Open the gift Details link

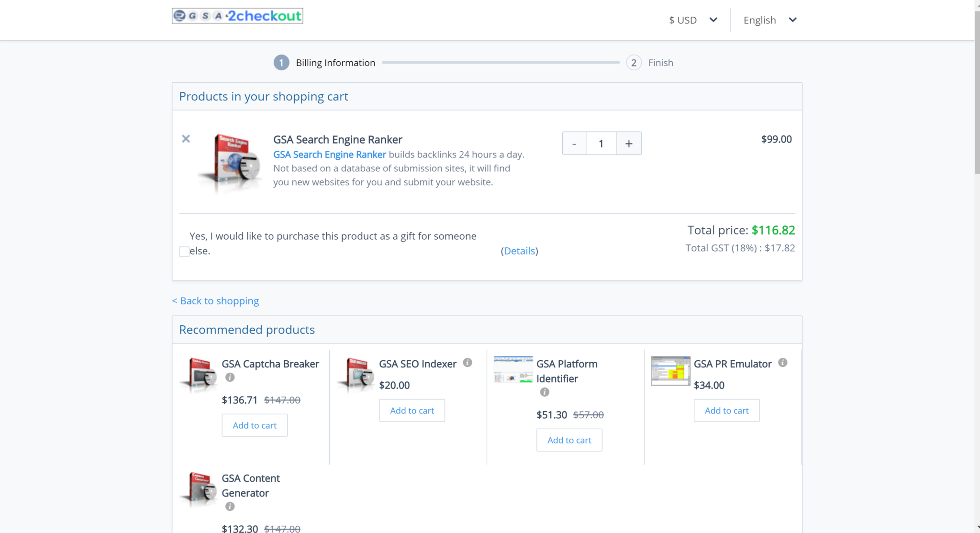[x=520, y=251]
